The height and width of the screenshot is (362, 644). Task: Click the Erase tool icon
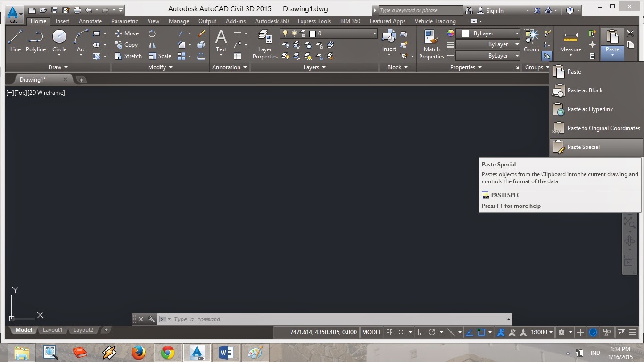click(201, 33)
